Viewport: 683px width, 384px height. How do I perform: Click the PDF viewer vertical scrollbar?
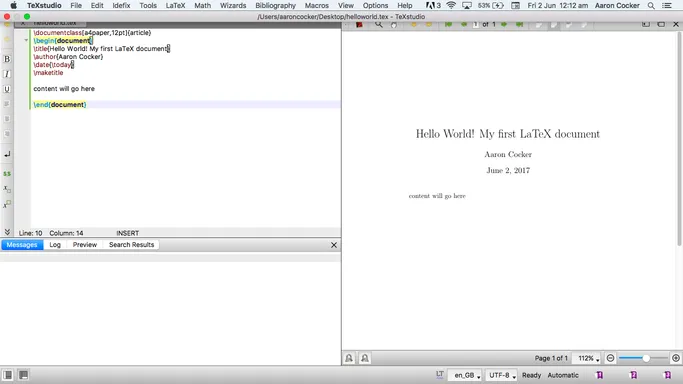[680, 138]
